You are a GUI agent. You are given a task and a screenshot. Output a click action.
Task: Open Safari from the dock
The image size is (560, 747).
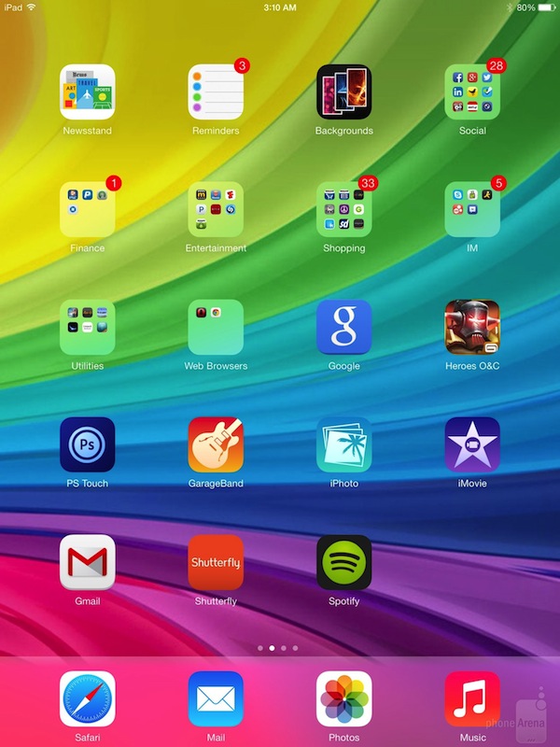(87, 698)
